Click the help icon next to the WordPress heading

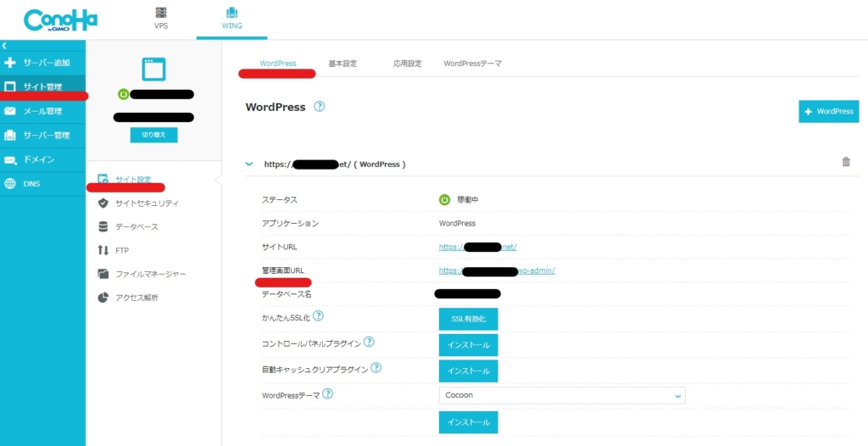pos(320,106)
